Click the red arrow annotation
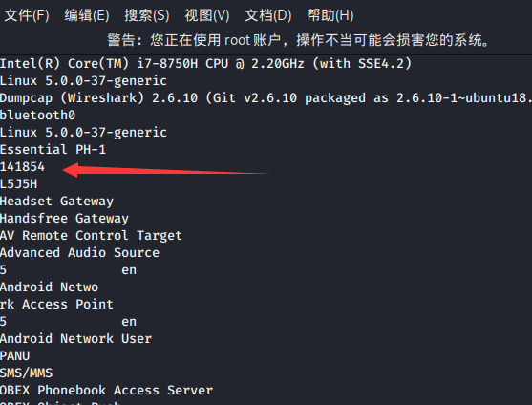 tap(166, 170)
